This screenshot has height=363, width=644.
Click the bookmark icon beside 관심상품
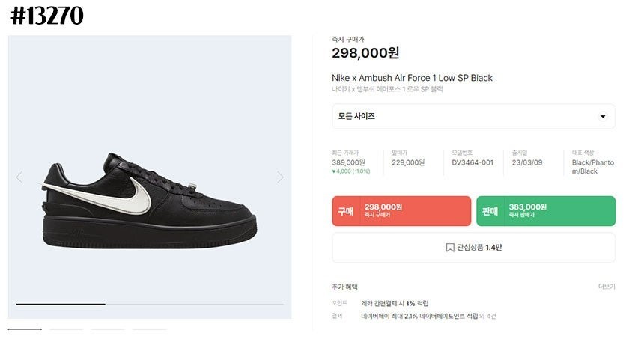[x=450, y=247]
